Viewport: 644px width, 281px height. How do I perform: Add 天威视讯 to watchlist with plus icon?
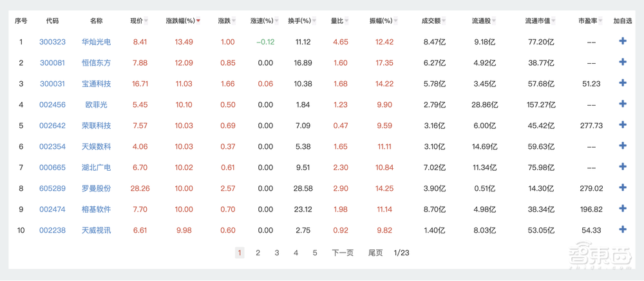pyautogui.click(x=623, y=229)
